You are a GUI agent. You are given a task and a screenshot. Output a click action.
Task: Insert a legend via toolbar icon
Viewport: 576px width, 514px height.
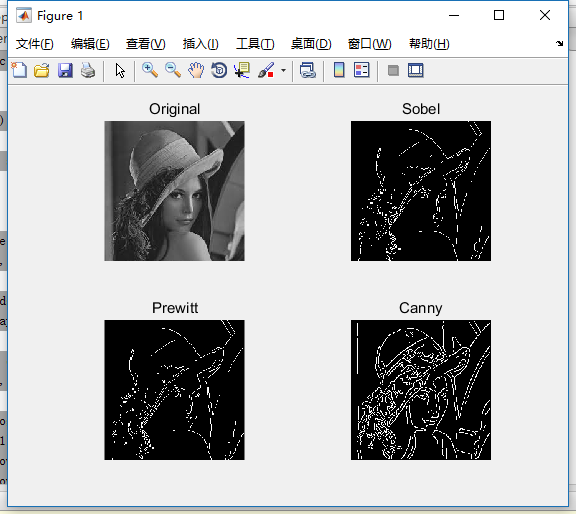(362, 70)
